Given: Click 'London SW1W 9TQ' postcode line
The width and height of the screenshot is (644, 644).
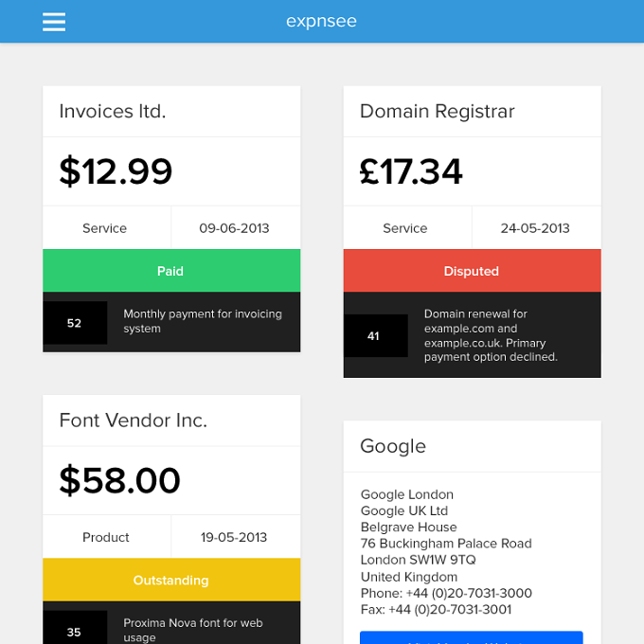Looking at the screenshot, I should point(418,560).
